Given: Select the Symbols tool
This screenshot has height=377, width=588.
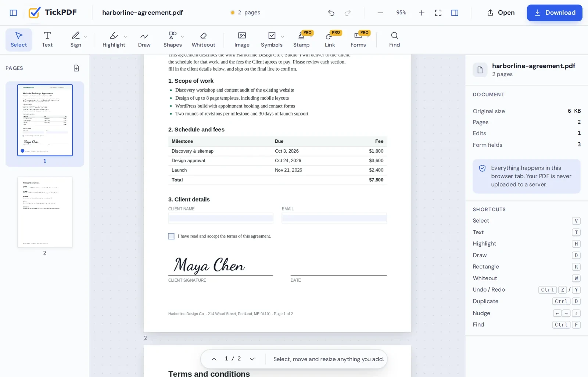Looking at the screenshot, I should click(272, 39).
